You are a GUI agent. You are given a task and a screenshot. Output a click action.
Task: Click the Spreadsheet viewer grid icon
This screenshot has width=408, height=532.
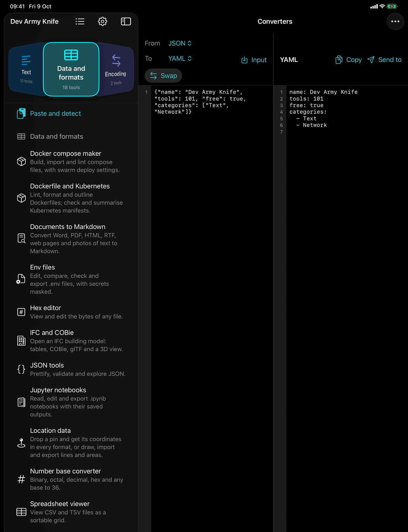coord(21,512)
